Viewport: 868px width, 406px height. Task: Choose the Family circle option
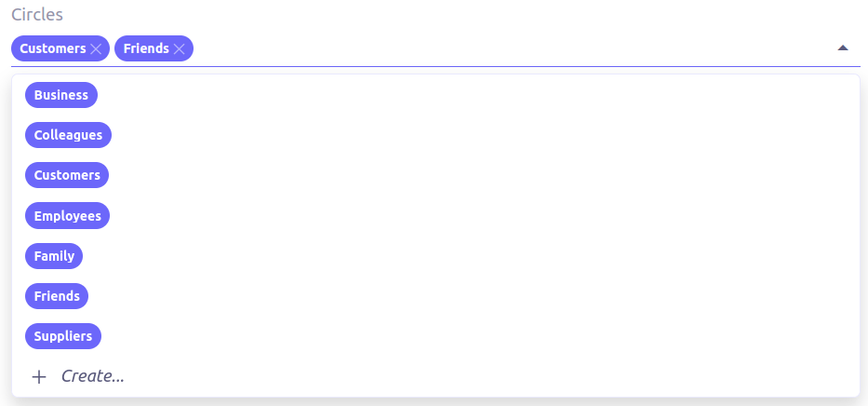pos(54,256)
